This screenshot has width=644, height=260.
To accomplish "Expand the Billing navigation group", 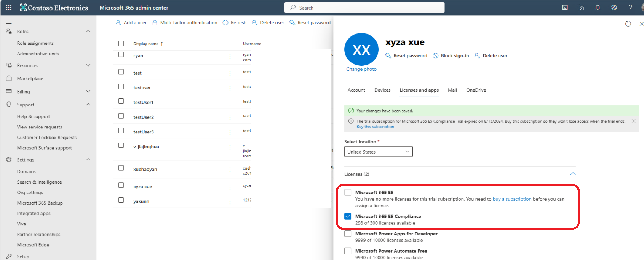I will click(88, 91).
